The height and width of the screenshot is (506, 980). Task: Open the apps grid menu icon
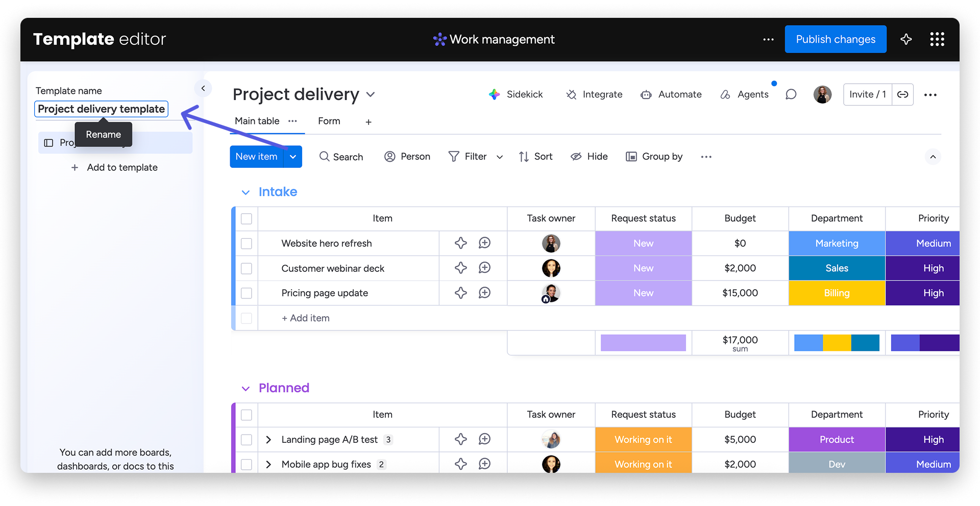click(x=937, y=39)
